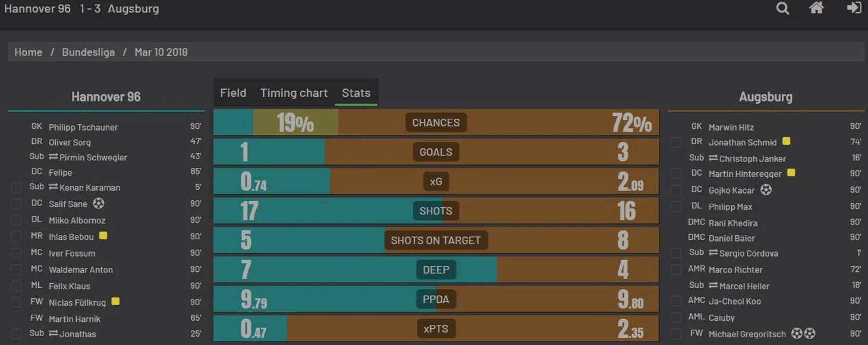Open the Timing chart tab
Viewport: 868px width, 345px height.
point(294,93)
